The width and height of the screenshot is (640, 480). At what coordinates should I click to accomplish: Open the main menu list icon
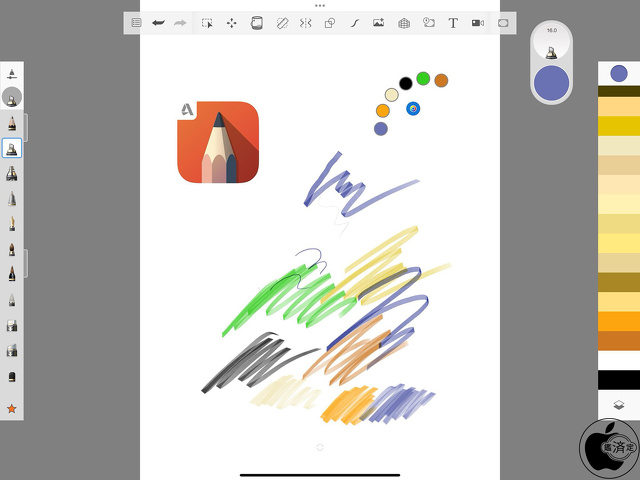coord(136,23)
